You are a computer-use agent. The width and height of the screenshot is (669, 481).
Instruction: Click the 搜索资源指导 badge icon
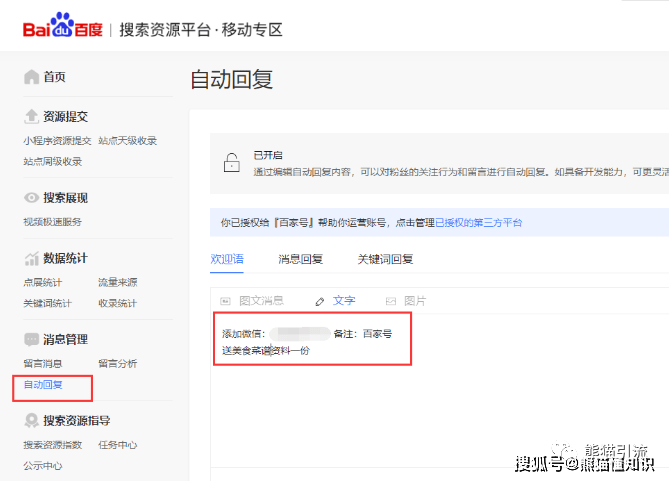(x=32, y=420)
